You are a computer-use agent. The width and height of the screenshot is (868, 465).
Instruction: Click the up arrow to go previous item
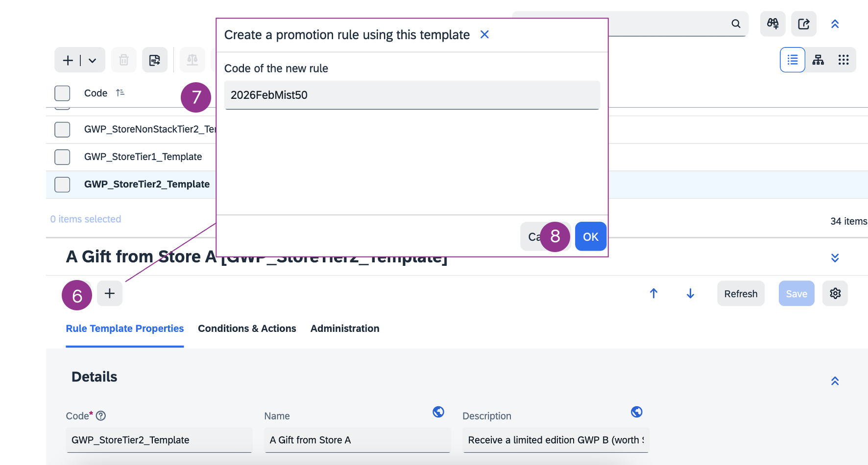[x=653, y=293]
